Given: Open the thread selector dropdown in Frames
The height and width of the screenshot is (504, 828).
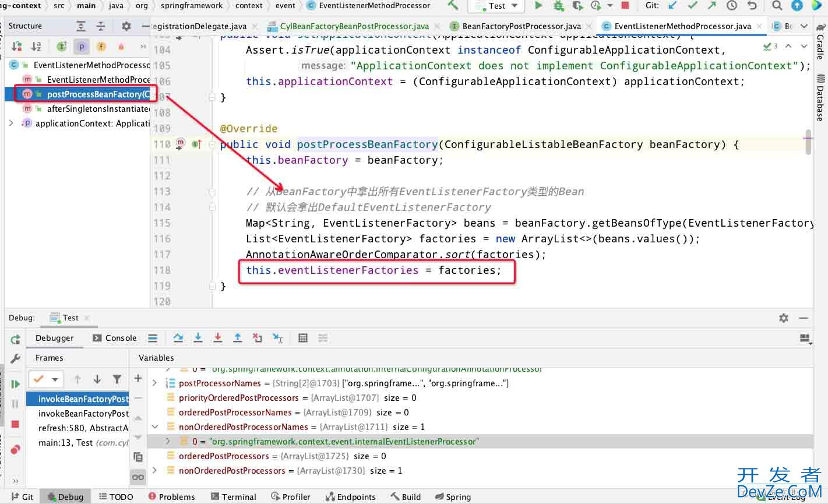Looking at the screenshot, I should pos(46,379).
